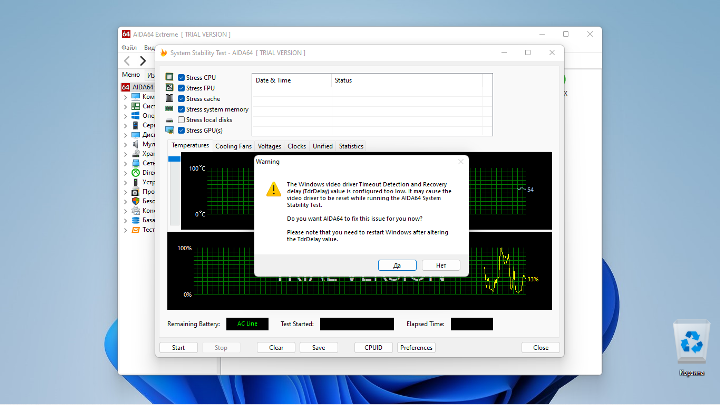Click the Start button
720x405 pixels.
178,348
